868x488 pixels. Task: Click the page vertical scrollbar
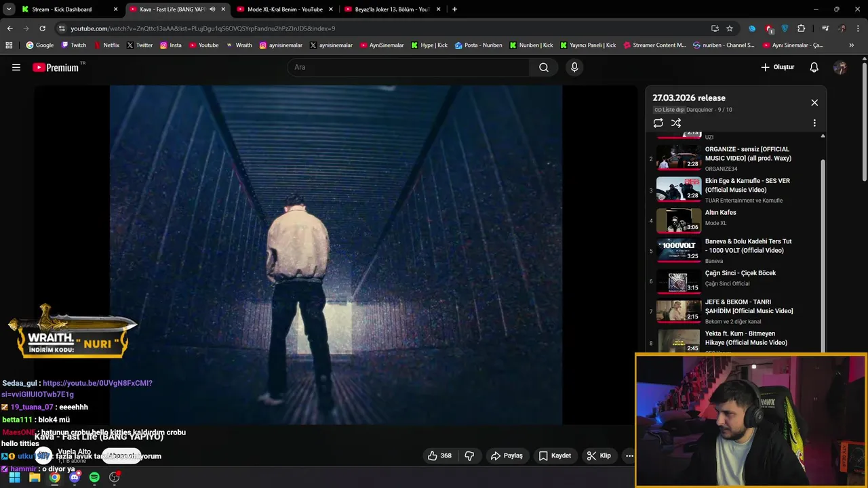(x=864, y=122)
